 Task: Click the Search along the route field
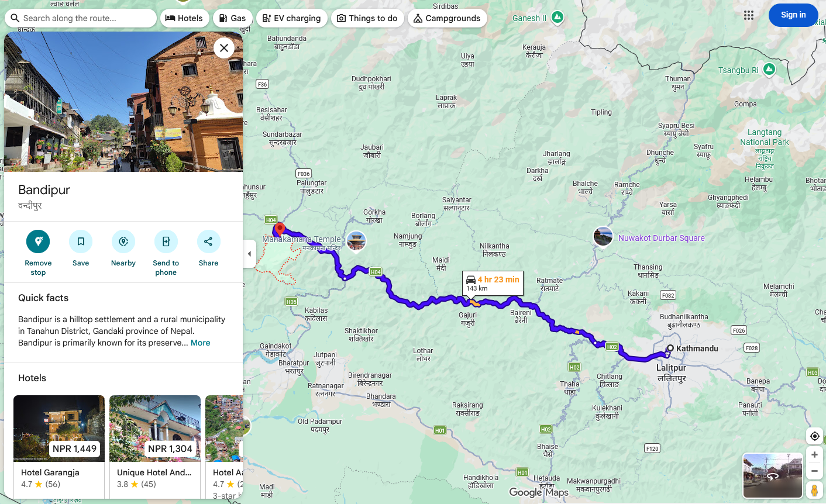coord(81,18)
